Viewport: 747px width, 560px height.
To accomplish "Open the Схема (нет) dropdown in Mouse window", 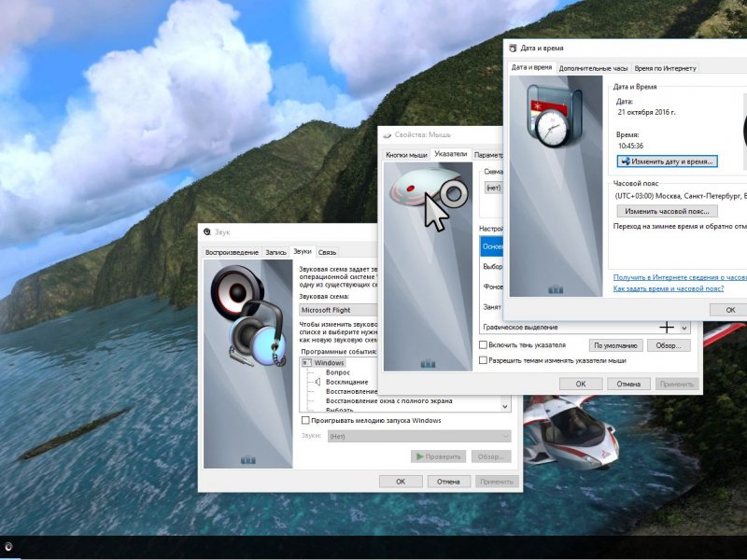I will (x=494, y=188).
